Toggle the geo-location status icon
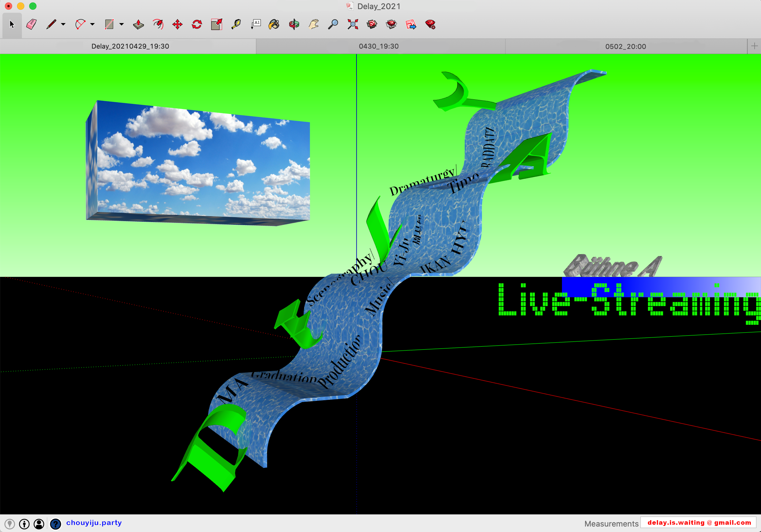This screenshot has height=532, width=761. 10,523
